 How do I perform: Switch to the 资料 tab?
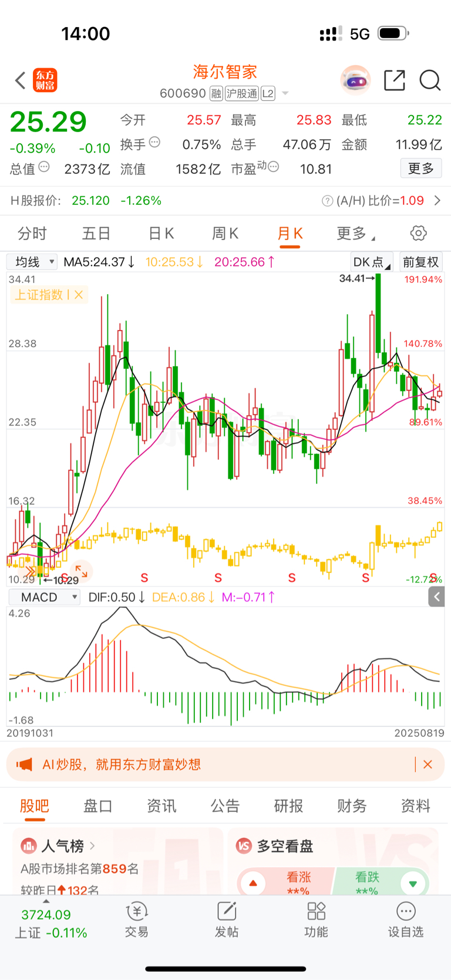(415, 806)
